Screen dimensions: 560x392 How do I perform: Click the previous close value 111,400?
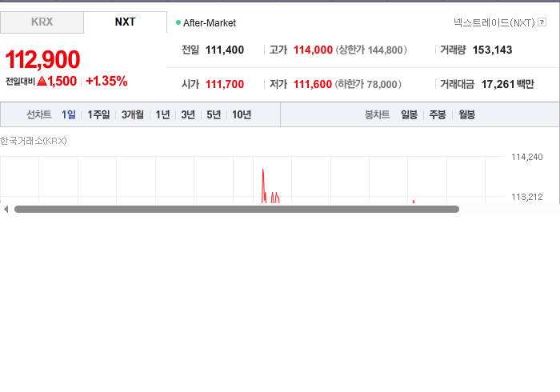(x=225, y=50)
